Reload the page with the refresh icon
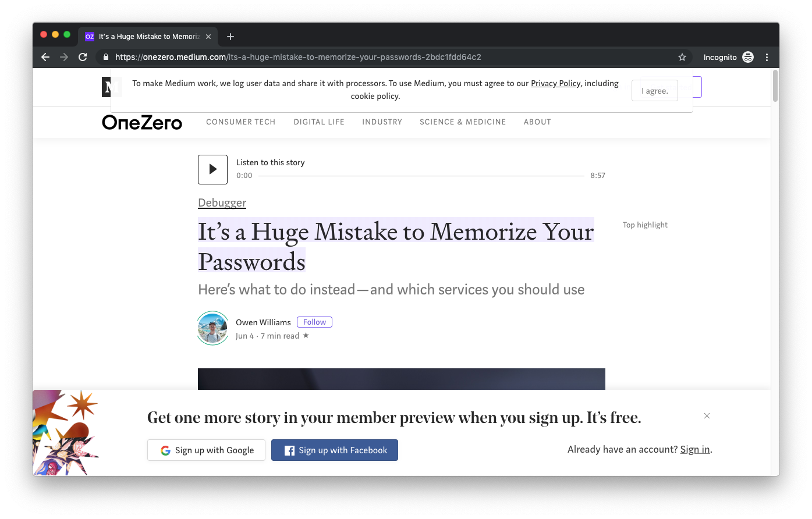Viewport: 812px width, 519px height. (x=83, y=57)
